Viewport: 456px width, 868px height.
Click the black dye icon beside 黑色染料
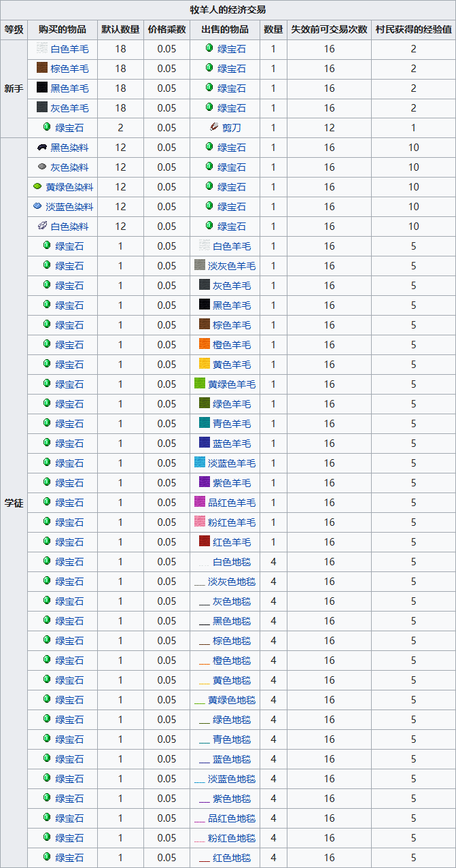tap(42, 147)
